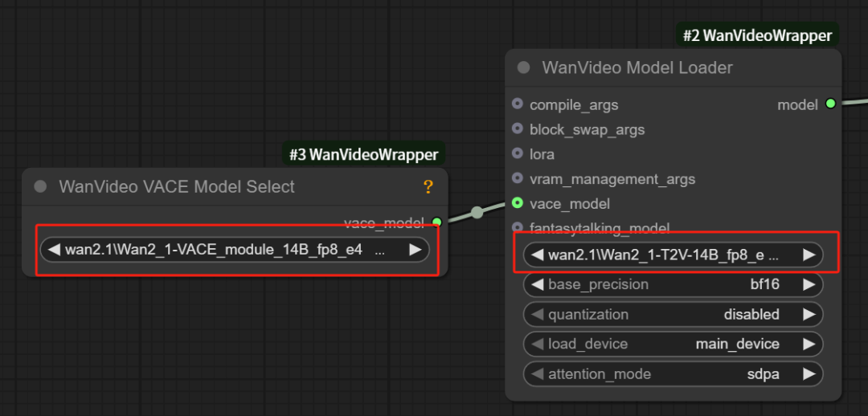This screenshot has height=416, width=868.
Task: Click the load_device next arrow
Action: point(809,344)
